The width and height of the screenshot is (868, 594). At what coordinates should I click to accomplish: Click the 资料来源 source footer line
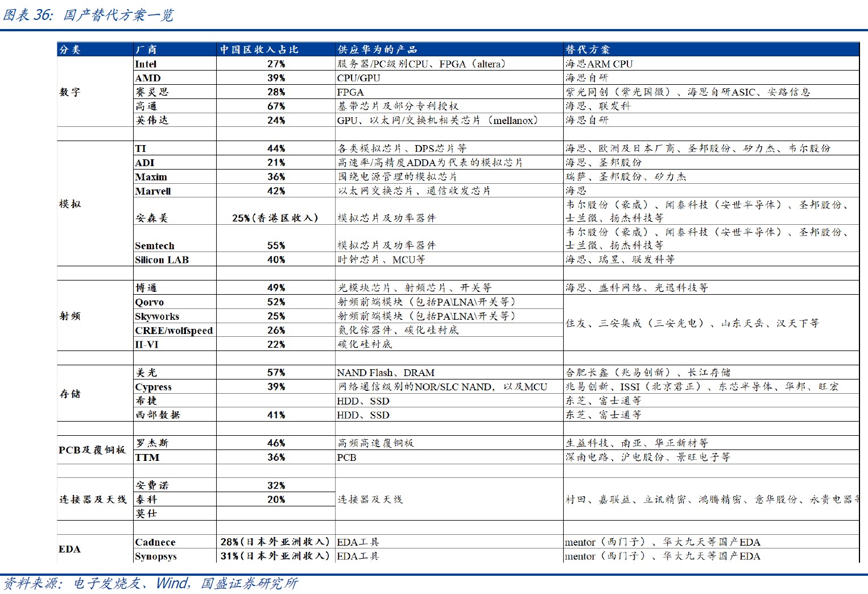(x=151, y=584)
